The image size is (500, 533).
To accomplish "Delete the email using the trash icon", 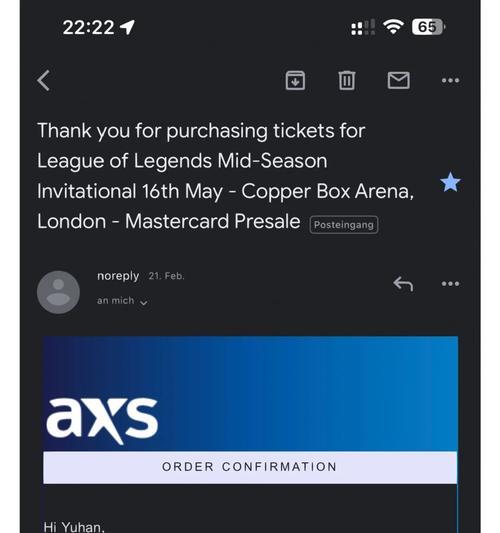I will (347, 81).
